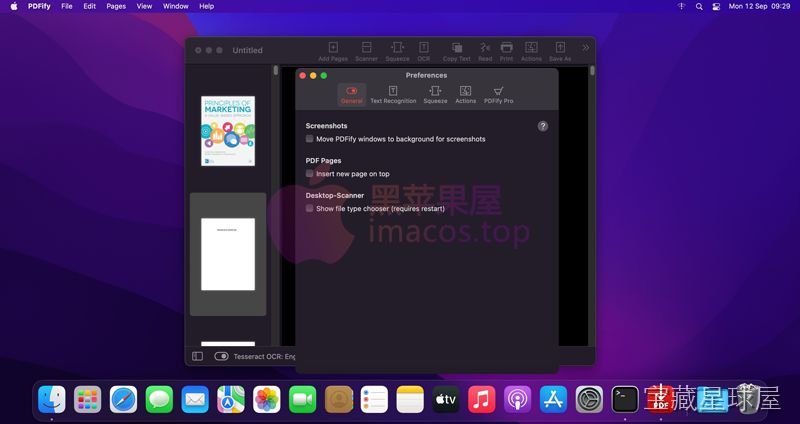
Task: Open Maps from the Dock
Action: 231,399
